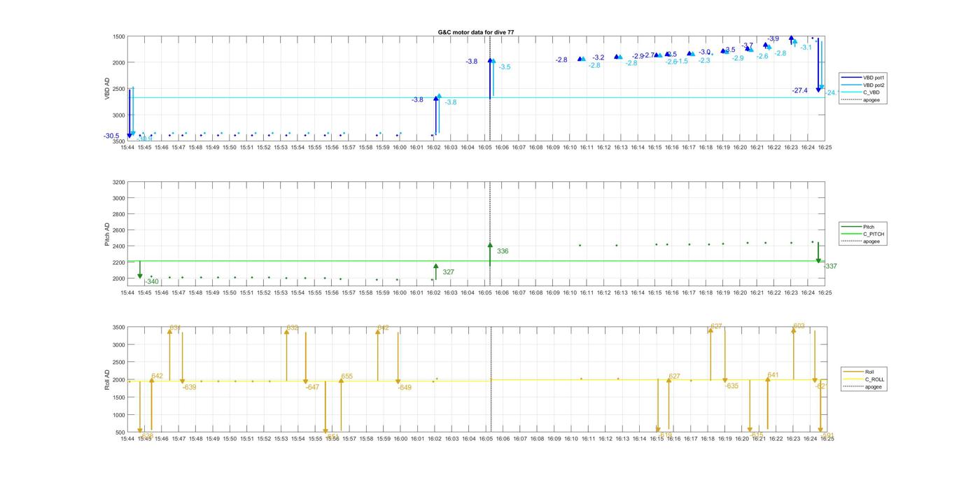Image resolution: width=980 pixels, height=485 pixels.
Task: Click the '-337' value in the Pitch plot
Action: (830, 266)
